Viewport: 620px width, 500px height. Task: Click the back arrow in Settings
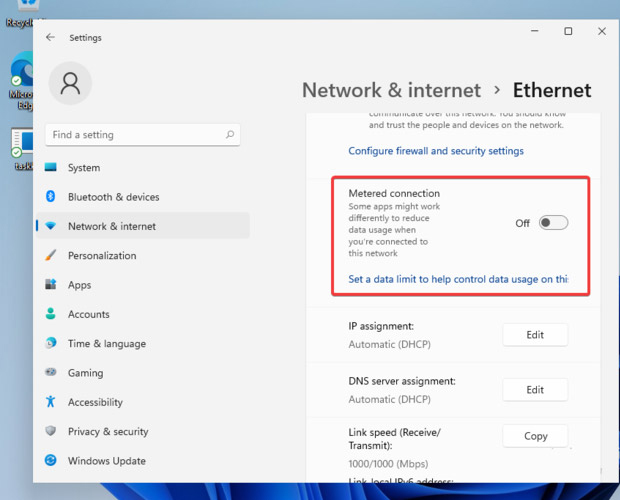coord(51,38)
